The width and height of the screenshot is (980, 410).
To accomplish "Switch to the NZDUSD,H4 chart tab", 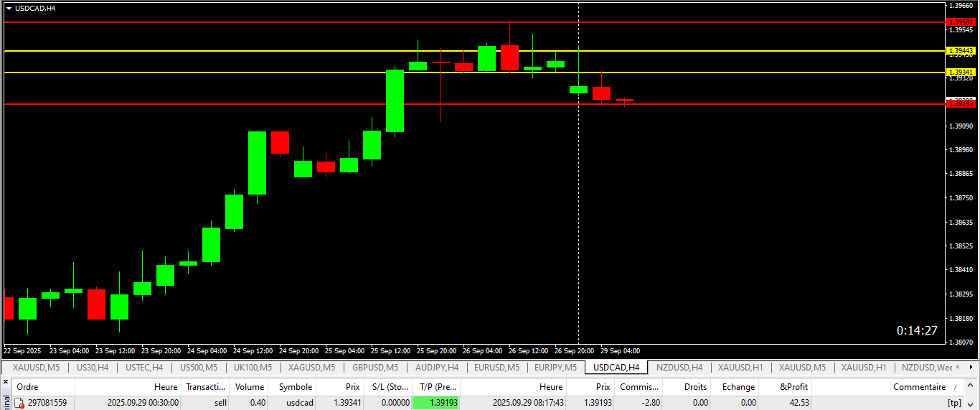I will click(x=679, y=368).
